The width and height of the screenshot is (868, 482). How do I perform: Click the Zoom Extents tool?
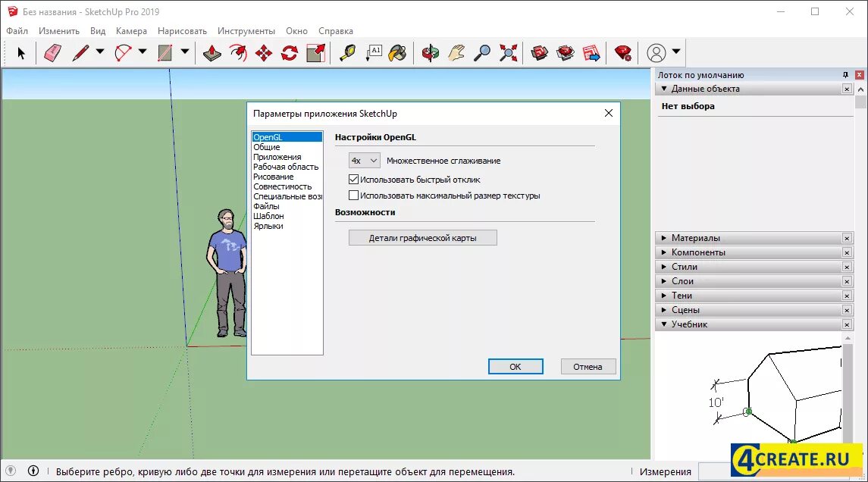(508, 53)
